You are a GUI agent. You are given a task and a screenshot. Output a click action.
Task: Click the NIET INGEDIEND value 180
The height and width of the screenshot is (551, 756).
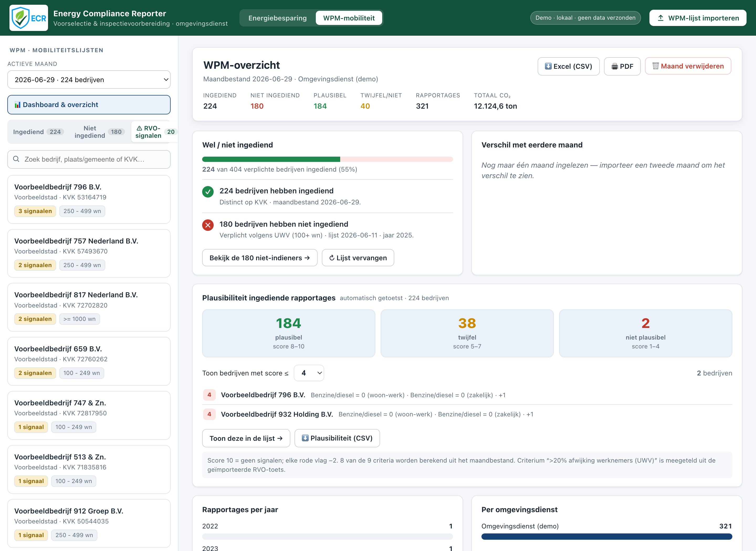pyautogui.click(x=257, y=106)
